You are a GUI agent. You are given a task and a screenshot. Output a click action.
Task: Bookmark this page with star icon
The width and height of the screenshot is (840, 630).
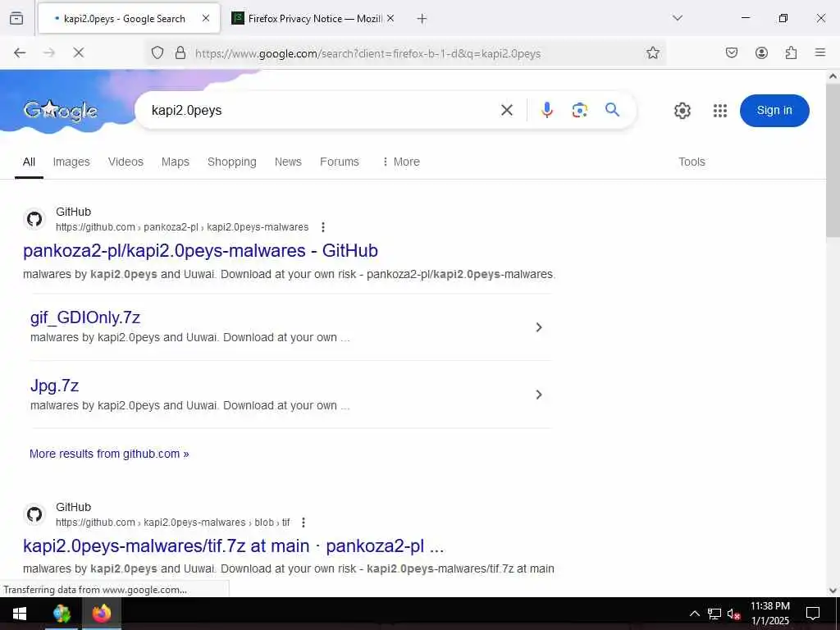click(x=652, y=52)
